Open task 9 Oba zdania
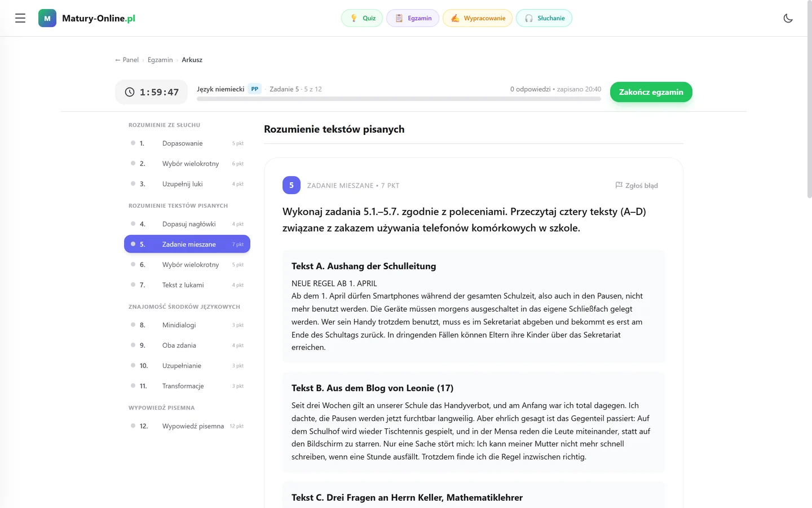The image size is (812, 508). click(x=187, y=345)
